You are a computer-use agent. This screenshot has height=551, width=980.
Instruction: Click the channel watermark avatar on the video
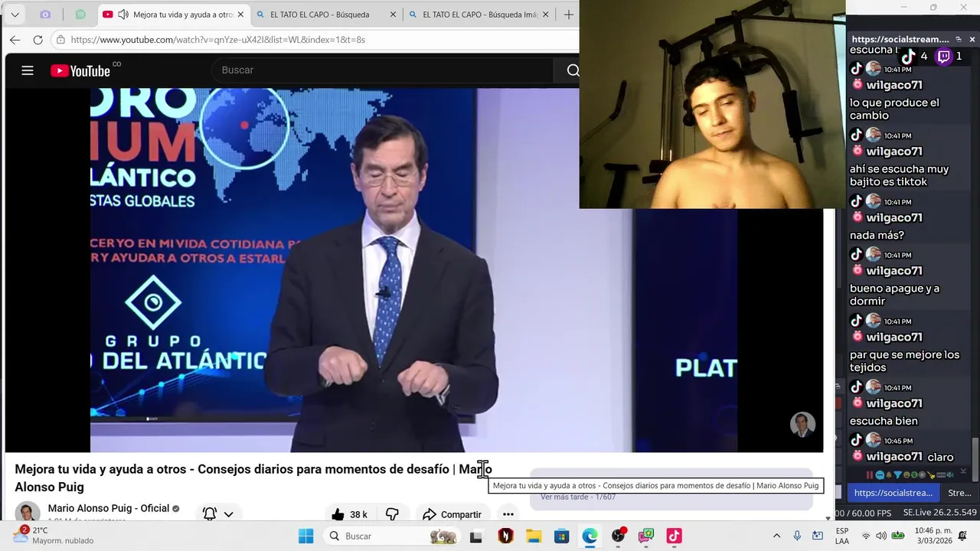click(x=802, y=424)
